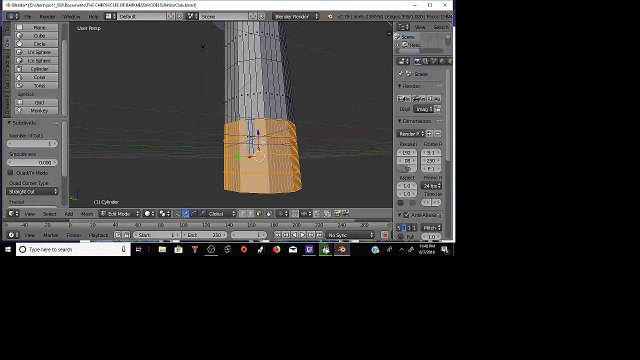
Task: Click the Start frame field
Action: point(157,235)
